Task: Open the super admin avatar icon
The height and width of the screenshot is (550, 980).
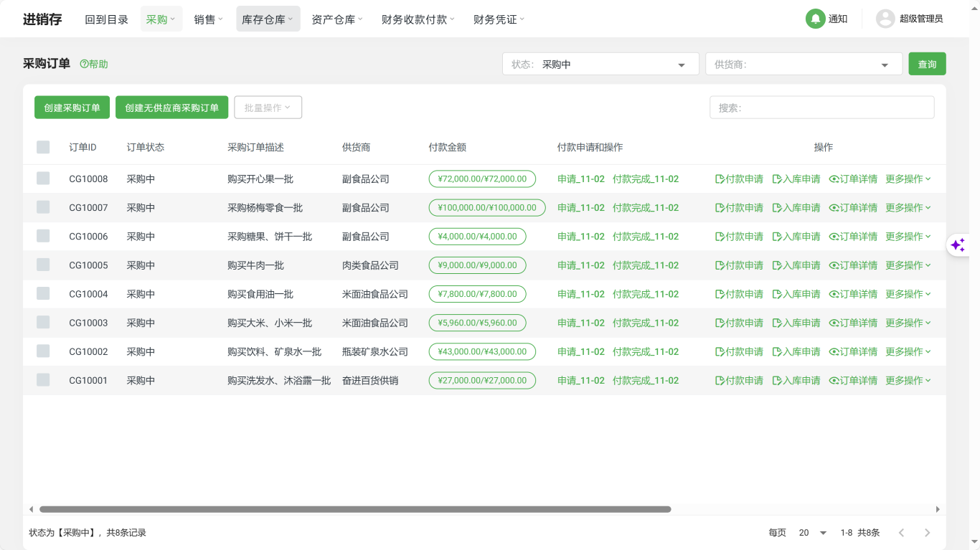Action: point(885,19)
